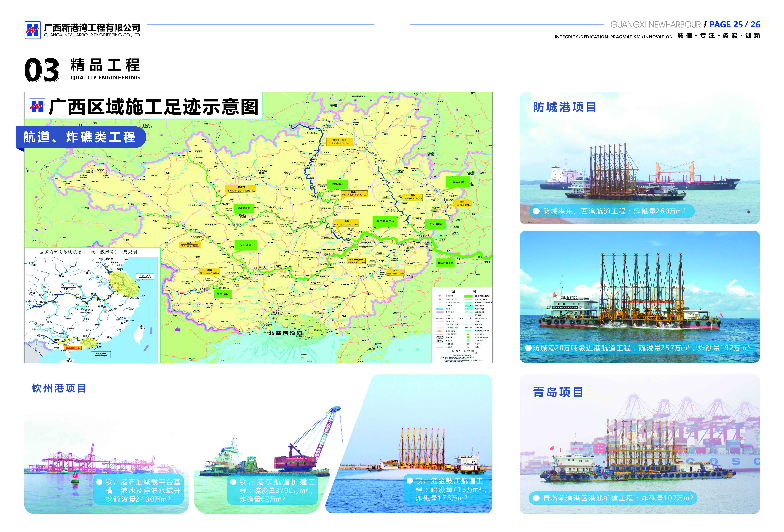Screen dimensions: 784x532
Task: Click the Guangxi Newharbour company logo icon
Action: 33,30
